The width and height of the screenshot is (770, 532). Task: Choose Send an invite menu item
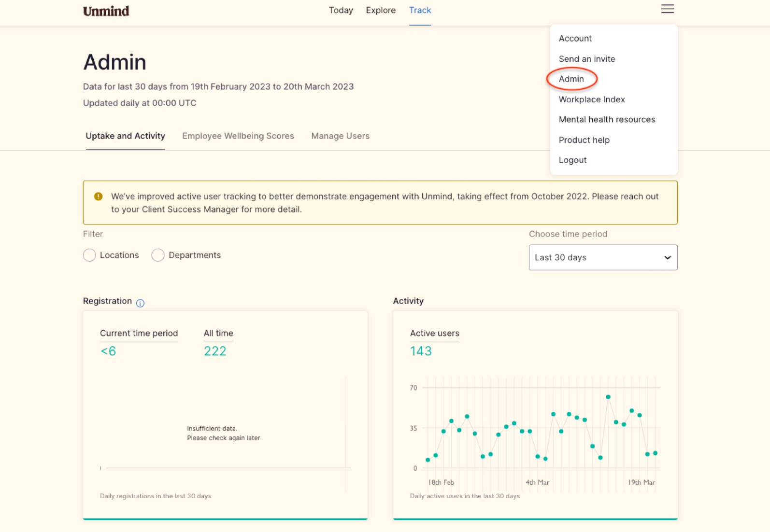pyautogui.click(x=586, y=59)
